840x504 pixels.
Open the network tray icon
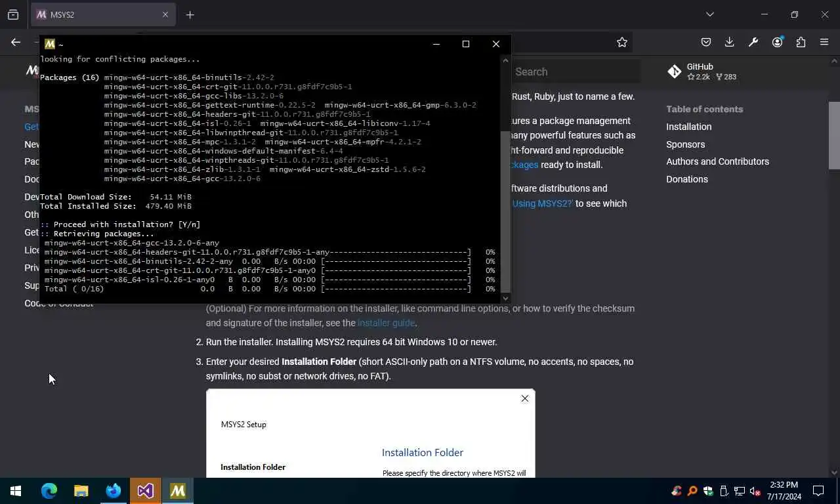tap(740, 491)
